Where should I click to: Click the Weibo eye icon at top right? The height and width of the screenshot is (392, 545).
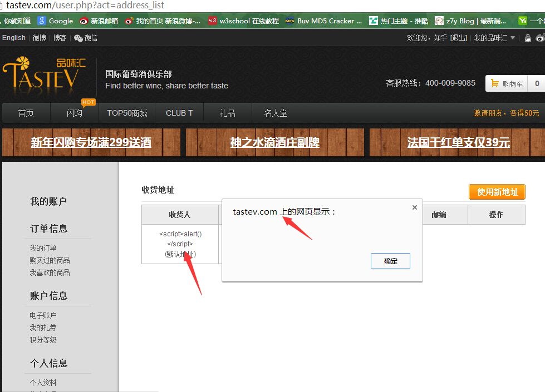coord(540,38)
